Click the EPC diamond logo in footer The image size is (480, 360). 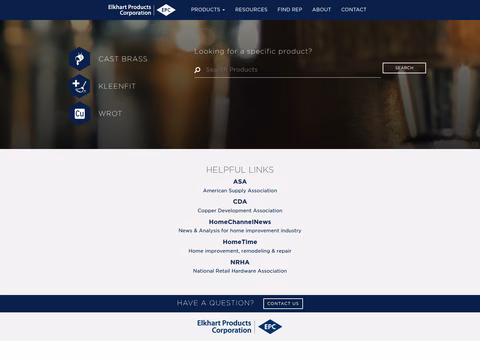270,327
